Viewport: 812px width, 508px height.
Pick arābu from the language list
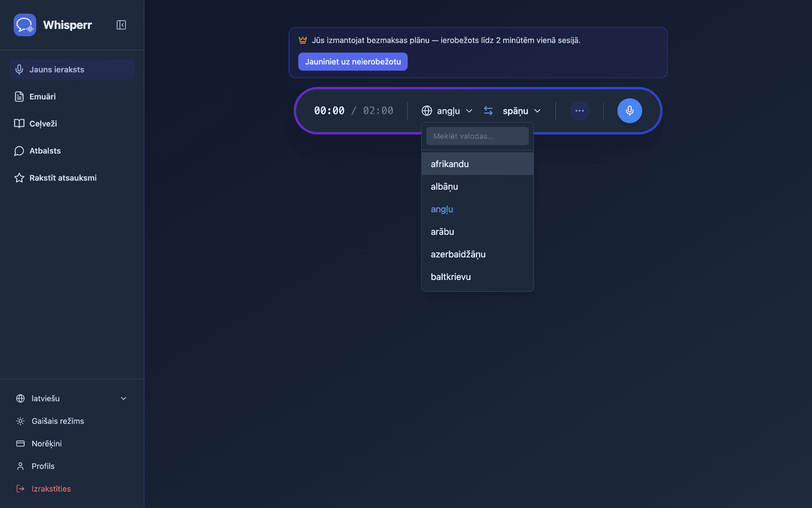pyautogui.click(x=478, y=232)
